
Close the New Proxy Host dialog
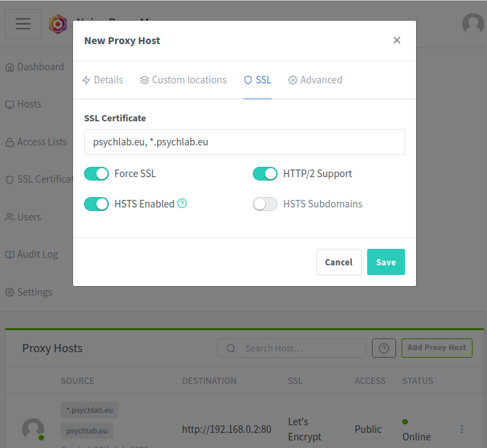pyautogui.click(x=397, y=40)
